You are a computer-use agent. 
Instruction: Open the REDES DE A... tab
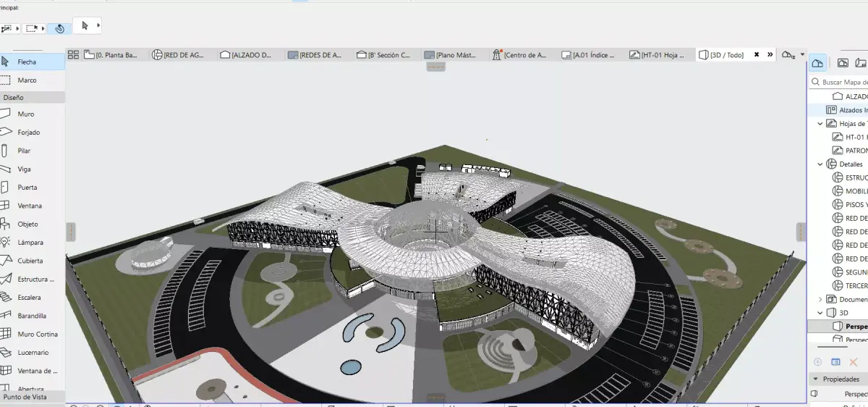(x=320, y=54)
